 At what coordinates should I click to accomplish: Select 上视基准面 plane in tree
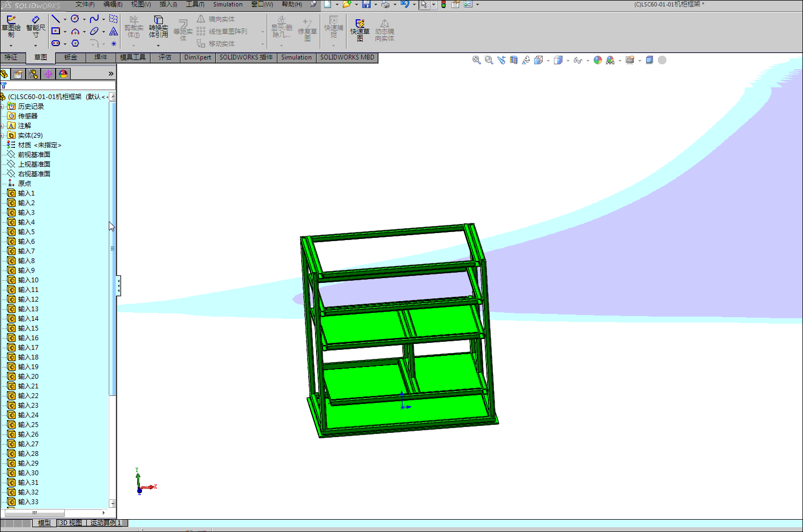[x=34, y=164]
